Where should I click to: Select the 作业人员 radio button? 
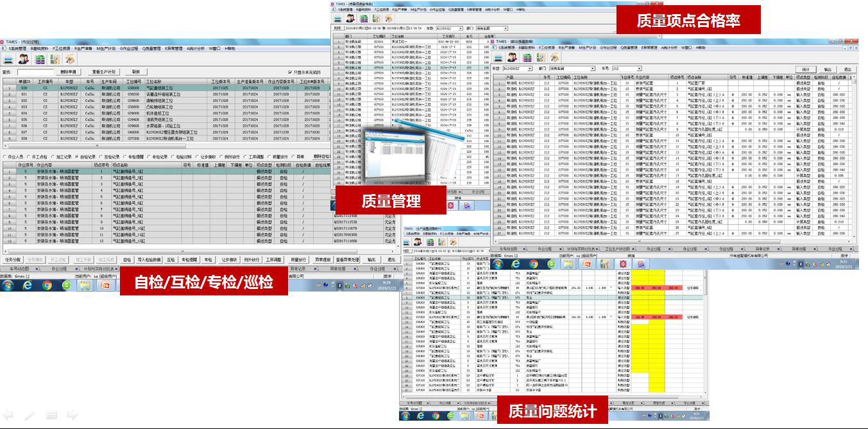[x=13, y=156]
